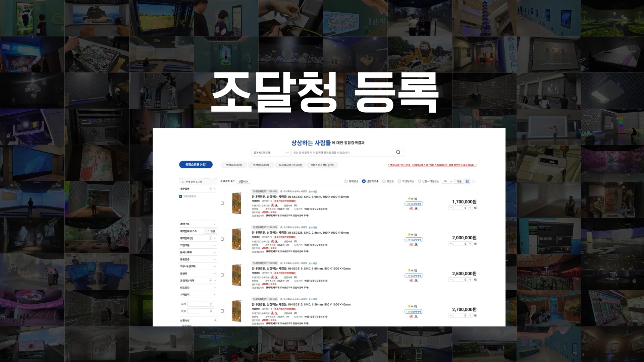The height and width of the screenshot is (362, 644).
Task: Increase quantity for the 2,700,000원 item
Action: coord(470,315)
